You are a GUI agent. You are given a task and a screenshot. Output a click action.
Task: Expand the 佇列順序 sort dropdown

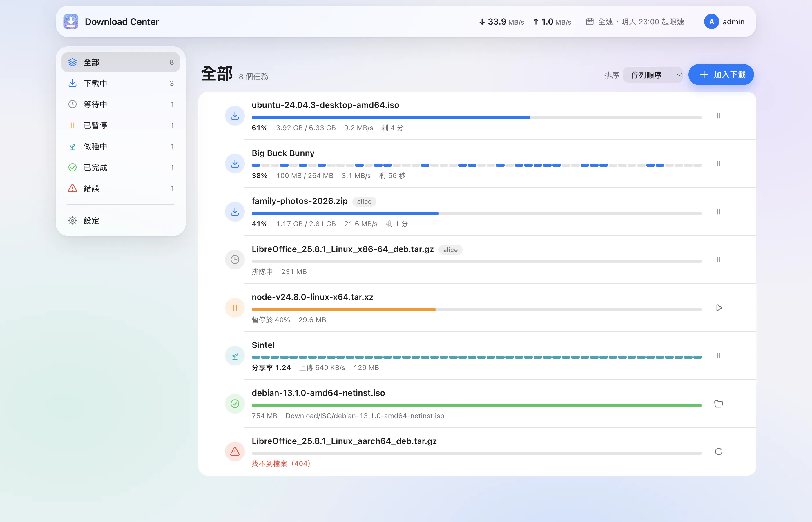(x=653, y=75)
